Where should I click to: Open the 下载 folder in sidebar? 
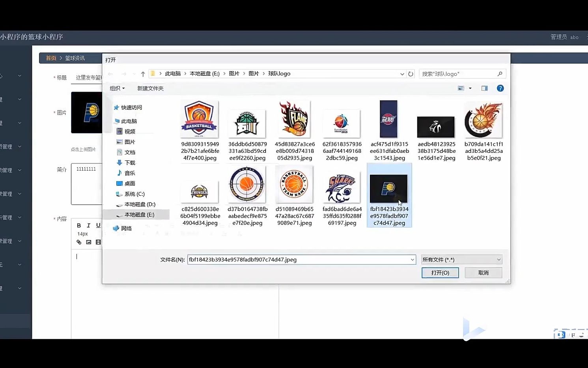126,163
